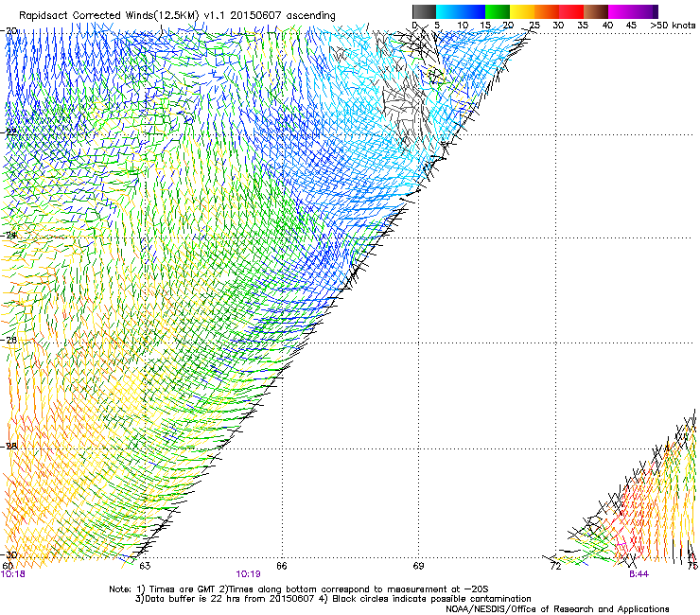Image resolution: width=700 pixels, height=615 pixels.
Task: Click the longitude label 72
Action: point(555,566)
